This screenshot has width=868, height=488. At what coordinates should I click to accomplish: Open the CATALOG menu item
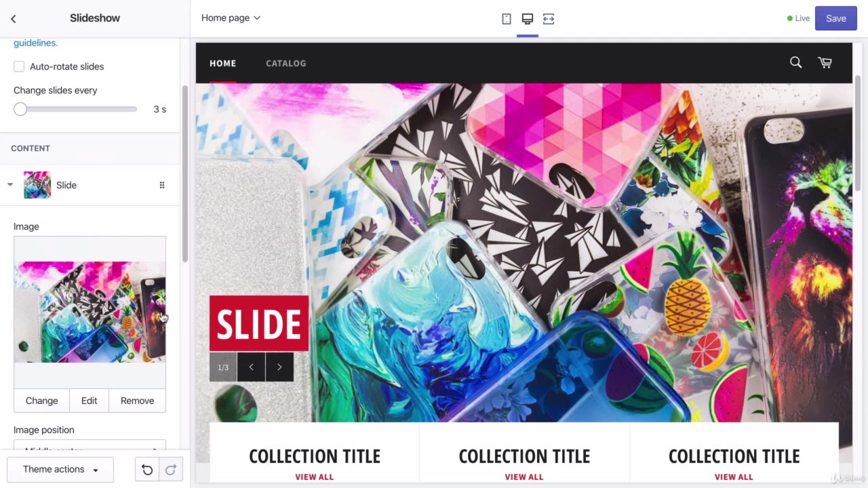[x=285, y=63]
